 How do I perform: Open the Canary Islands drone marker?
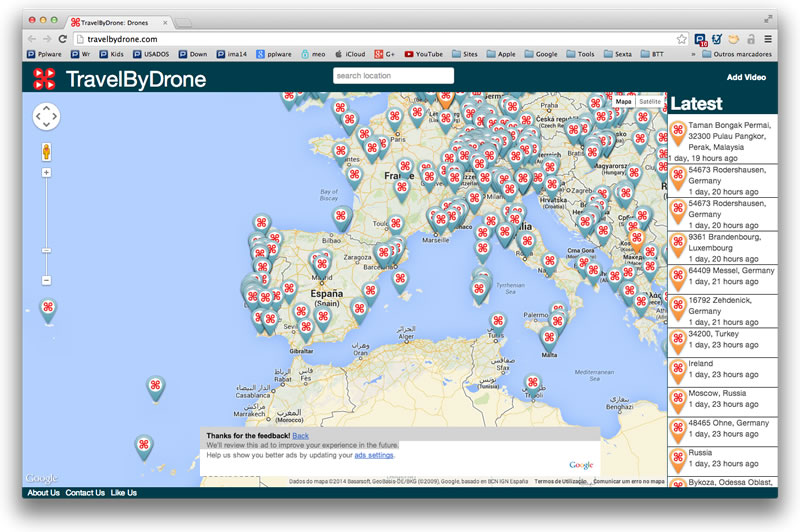pos(144,447)
